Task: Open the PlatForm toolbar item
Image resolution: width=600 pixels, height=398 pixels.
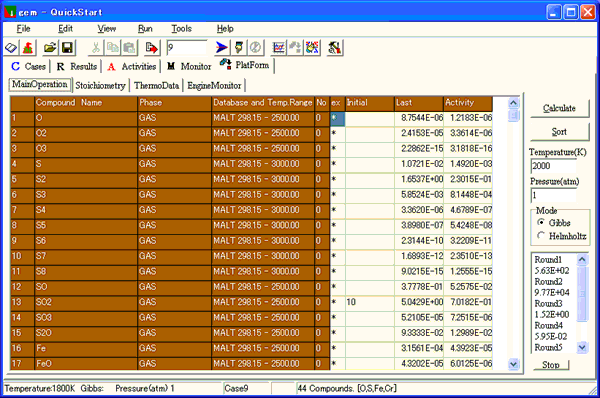Action: 245,65
